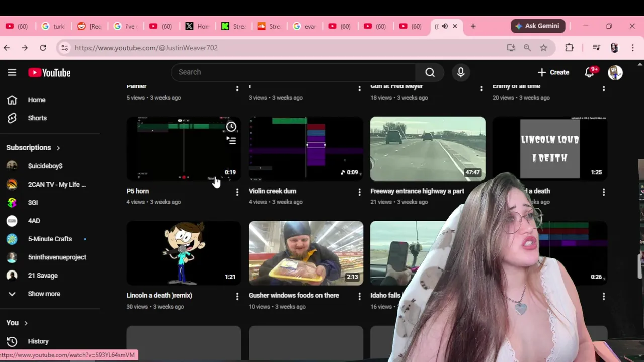Play the Violin creek dum thumbnail

[x=306, y=149]
